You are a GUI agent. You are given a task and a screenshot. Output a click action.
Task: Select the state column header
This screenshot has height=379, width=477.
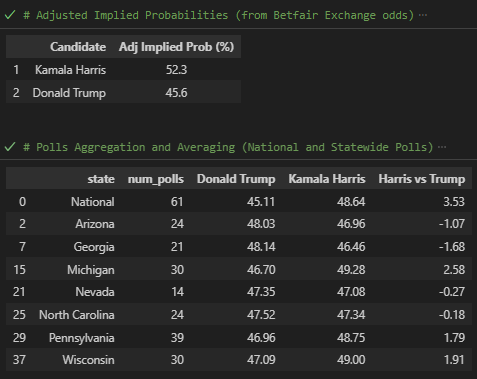[101, 179]
